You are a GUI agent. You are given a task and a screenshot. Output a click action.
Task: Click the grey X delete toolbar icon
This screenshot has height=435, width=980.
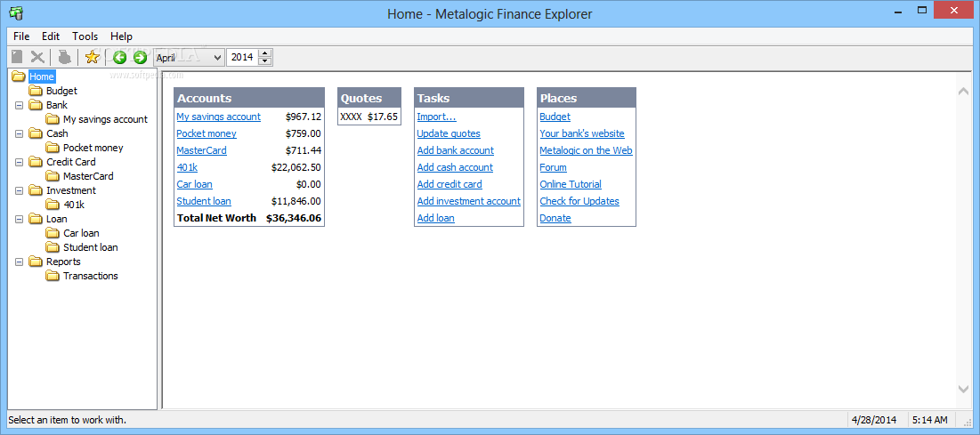click(x=37, y=57)
